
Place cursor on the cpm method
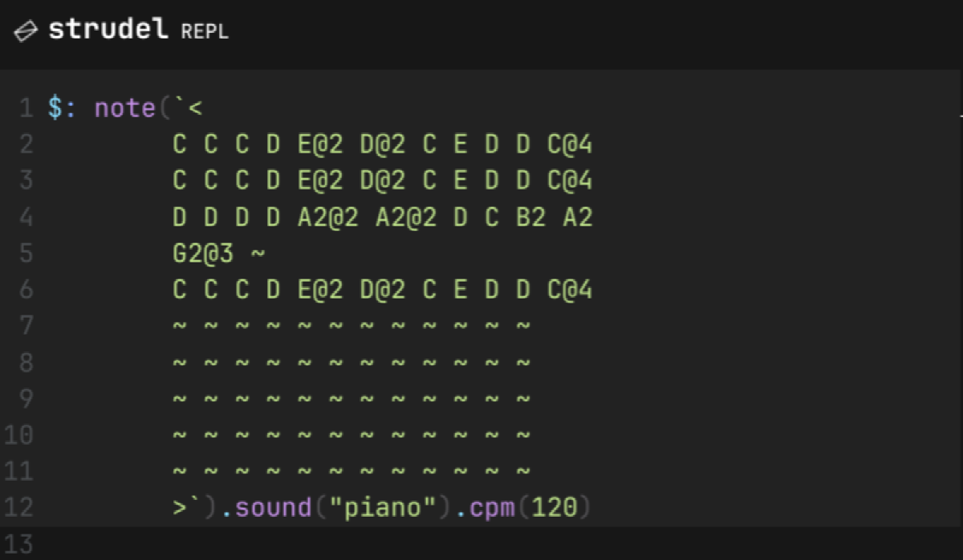(x=490, y=508)
